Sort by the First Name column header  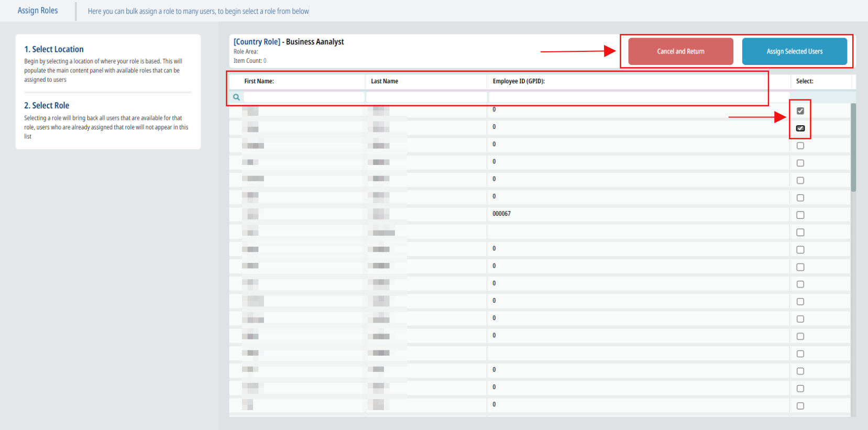pyautogui.click(x=259, y=81)
